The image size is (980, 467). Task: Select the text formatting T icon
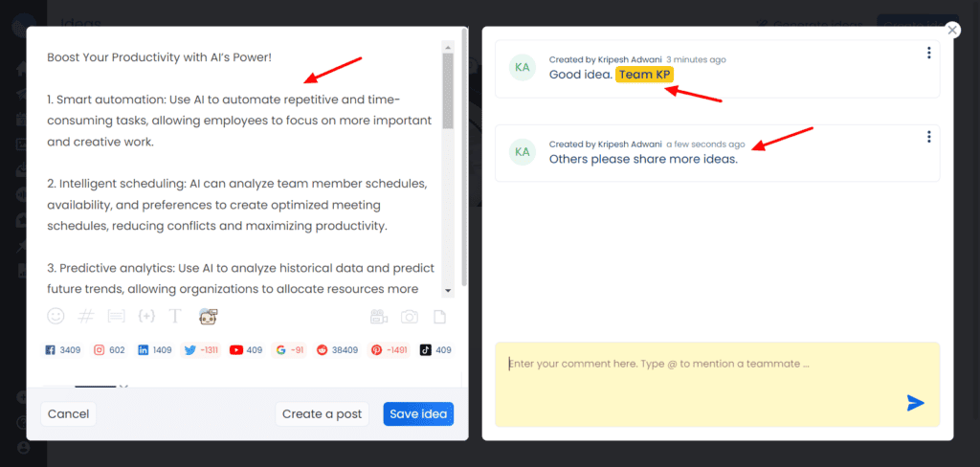tap(175, 316)
